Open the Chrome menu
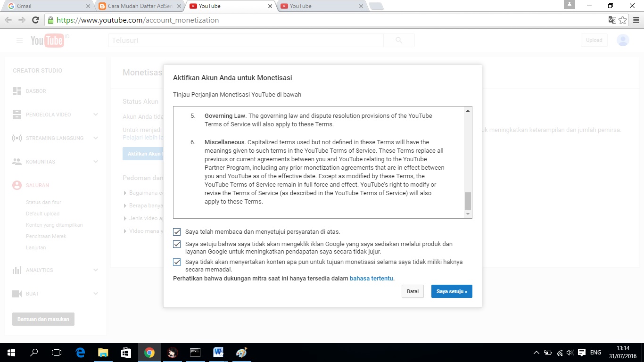This screenshot has height=362, width=644. pyautogui.click(x=636, y=20)
